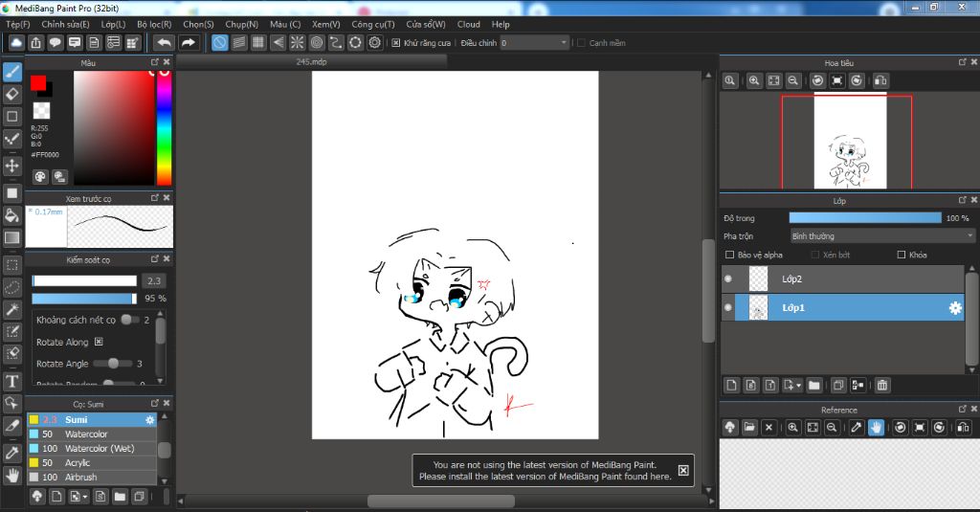Open the Lớp(L) menu
Image resolution: width=980 pixels, height=512 pixels.
click(x=113, y=24)
